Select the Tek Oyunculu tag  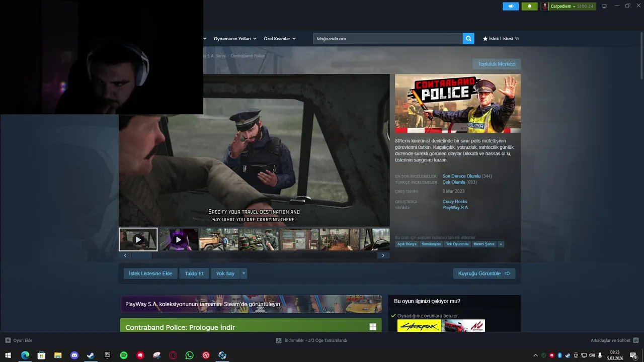click(457, 244)
